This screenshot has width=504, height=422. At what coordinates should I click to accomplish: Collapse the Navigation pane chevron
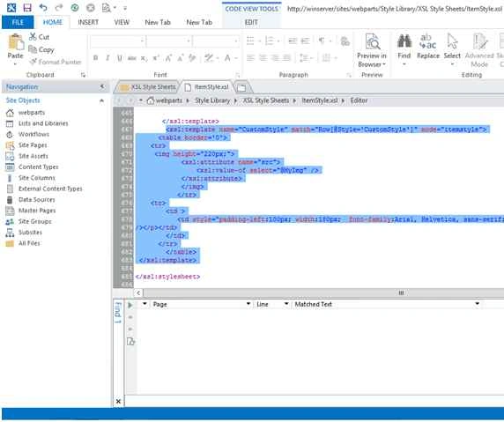coord(102,86)
